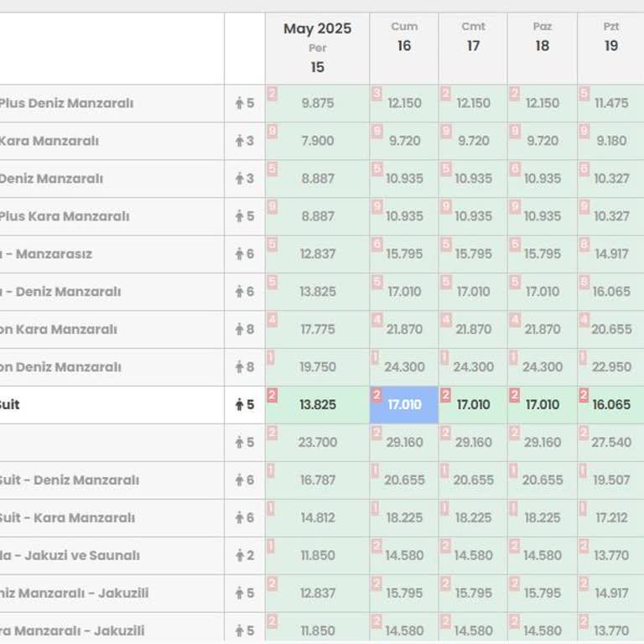Click the person icon for Suit - Kara Manzaralı
Image resolution: width=644 pixels, height=644 pixels.
pyautogui.click(x=239, y=518)
